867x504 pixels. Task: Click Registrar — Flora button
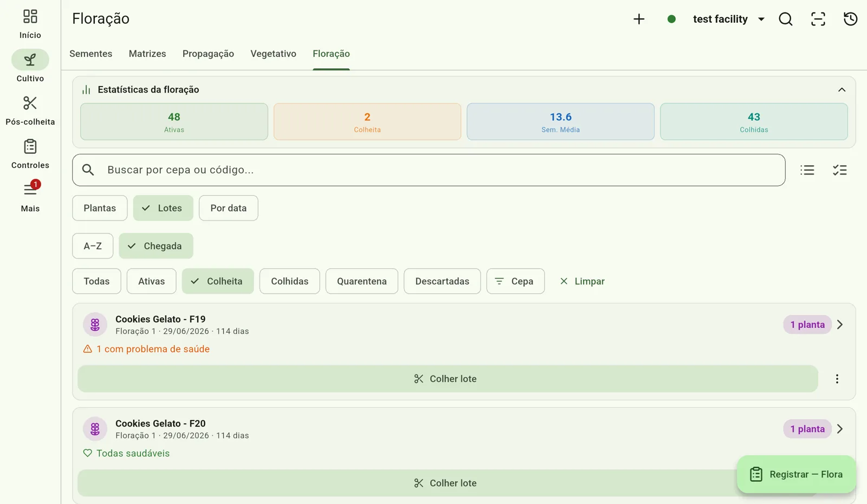coord(797,475)
